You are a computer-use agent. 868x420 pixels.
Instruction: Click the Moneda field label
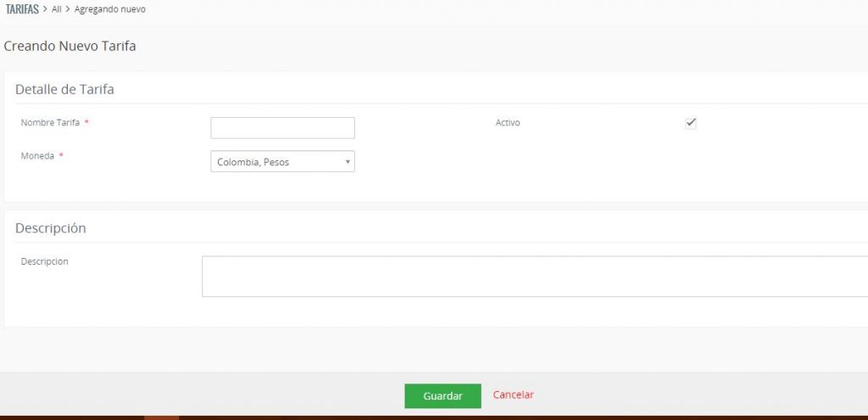(37, 157)
